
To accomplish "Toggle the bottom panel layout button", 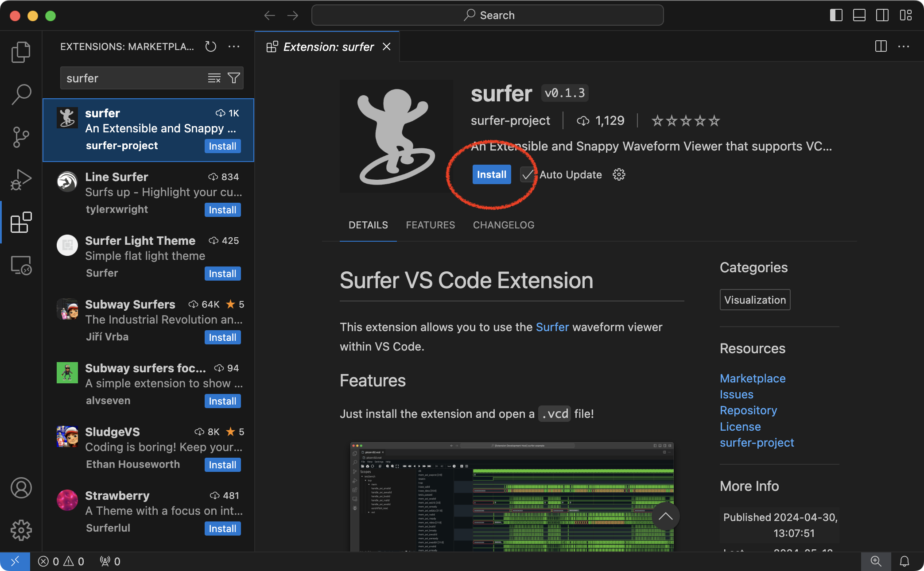I will click(859, 15).
